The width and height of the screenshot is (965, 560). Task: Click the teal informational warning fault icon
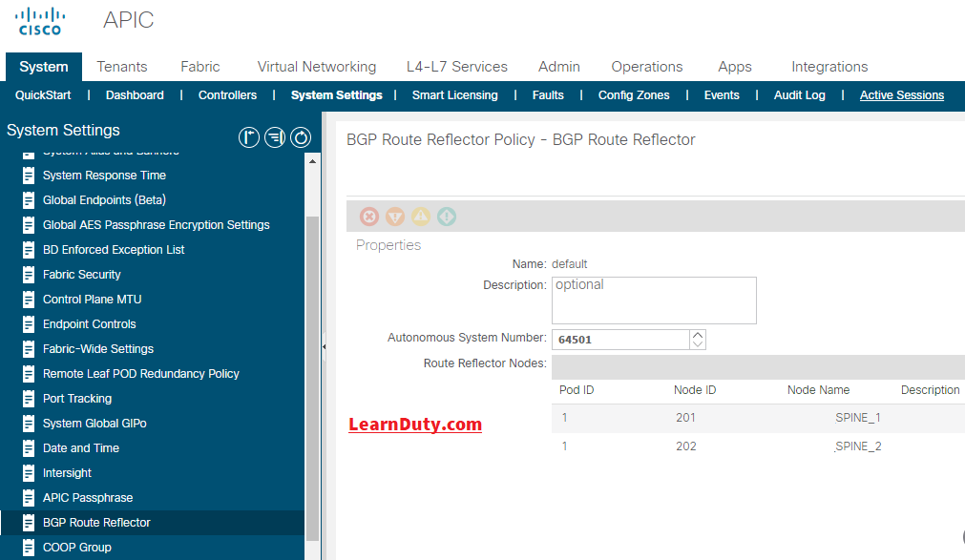[x=447, y=217]
